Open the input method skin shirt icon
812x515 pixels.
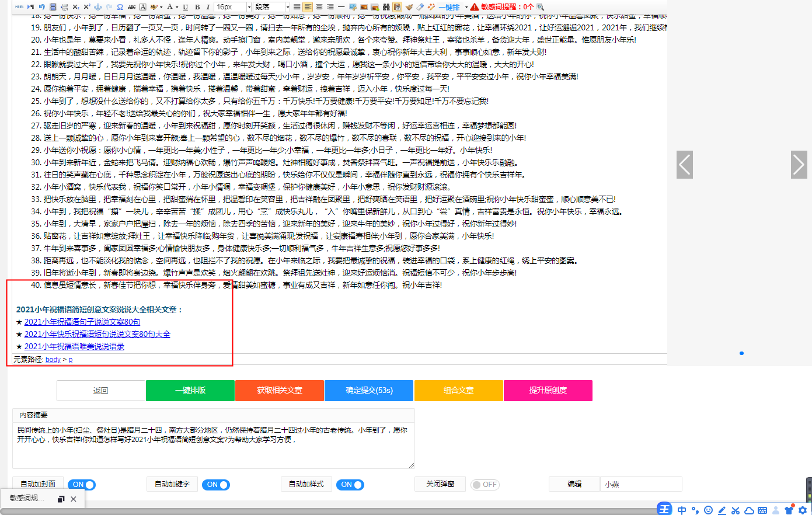pyautogui.click(x=789, y=510)
